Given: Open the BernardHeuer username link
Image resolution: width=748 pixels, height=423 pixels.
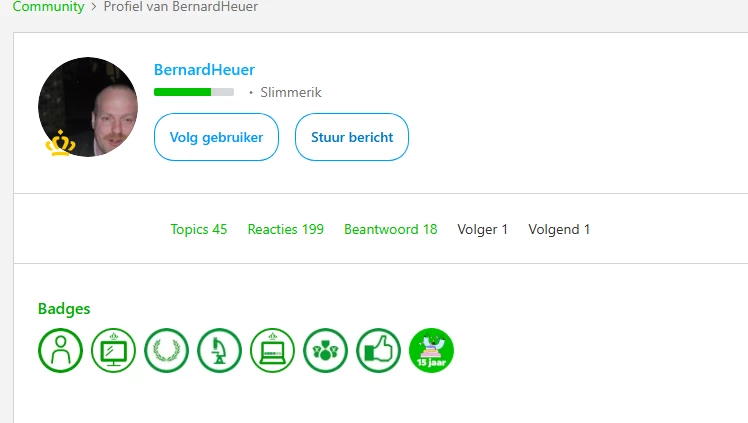Looking at the screenshot, I should point(204,70).
